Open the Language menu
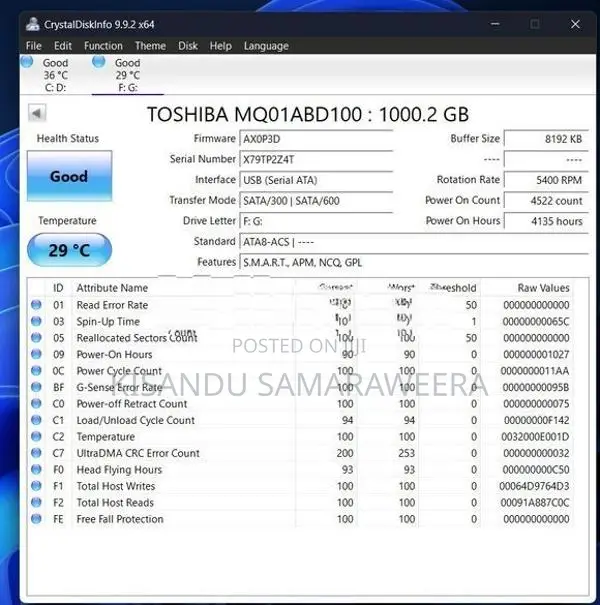This screenshot has height=605, width=600. coord(266,46)
